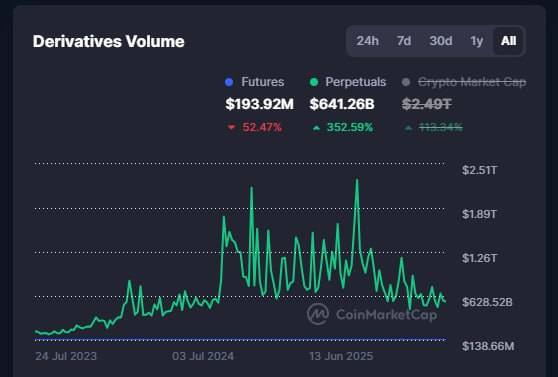Click the Derivatives Volume heading

point(109,41)
